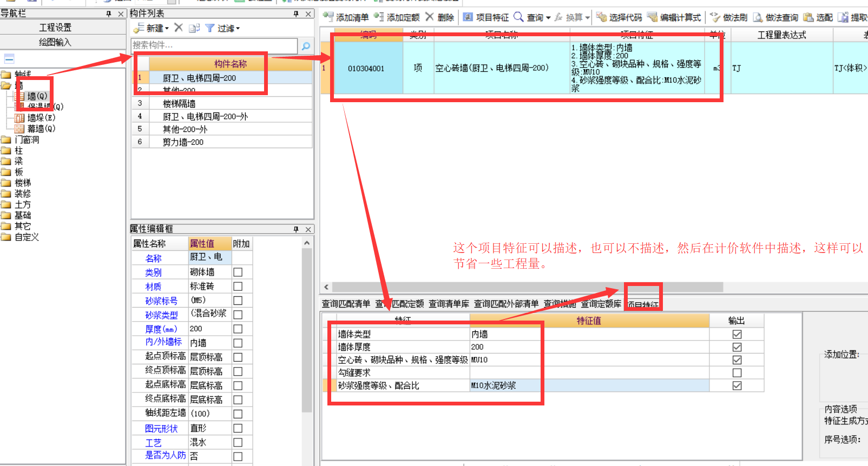Toggle output checkbox for 砂浆强度等级、配合比
The width and height of the screenshot is (868, 466).
coord(737,385)
